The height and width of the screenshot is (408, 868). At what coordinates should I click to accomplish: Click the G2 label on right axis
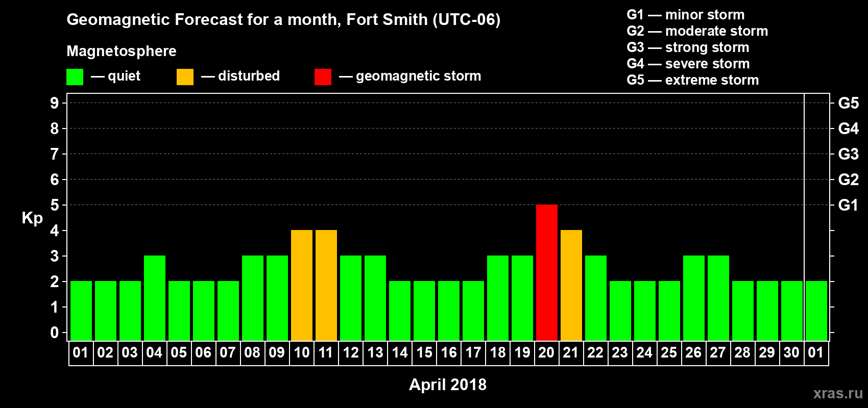click(849, 180)
